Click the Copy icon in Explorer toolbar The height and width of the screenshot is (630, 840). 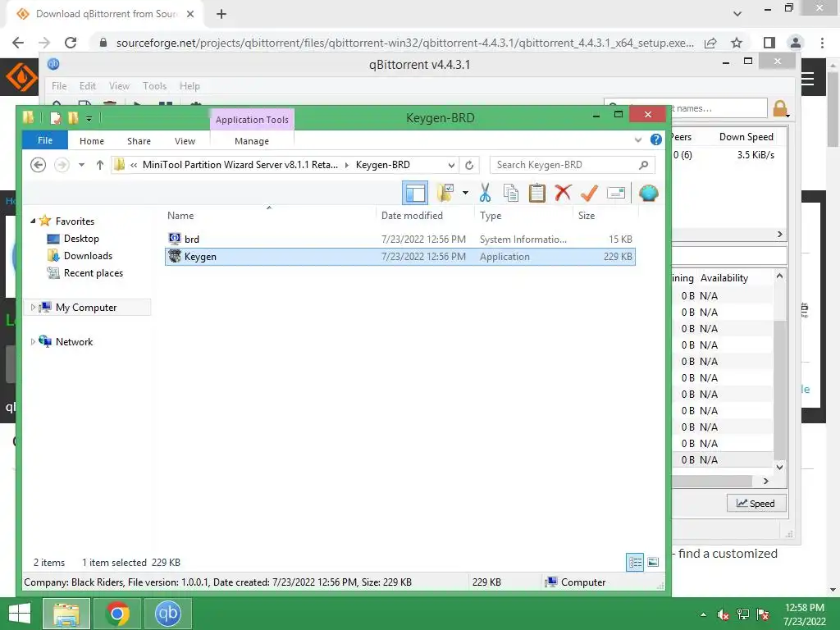point(511,193)
